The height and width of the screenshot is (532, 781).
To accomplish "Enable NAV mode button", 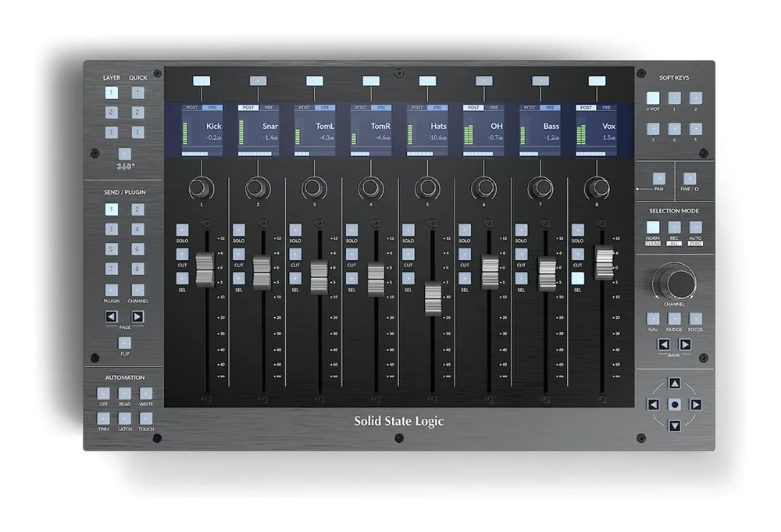I will (x=652, y=319).
